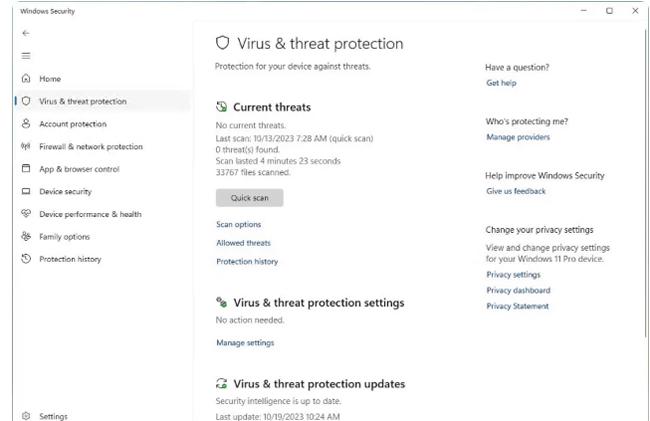Select Device performance & health heart icon
The image size is (650, 421).
point(26,214)
